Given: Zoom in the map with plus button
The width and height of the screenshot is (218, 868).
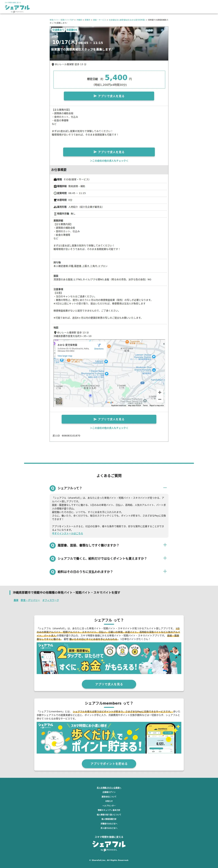Looking at the screenshot, I should (x=160, y=393).
